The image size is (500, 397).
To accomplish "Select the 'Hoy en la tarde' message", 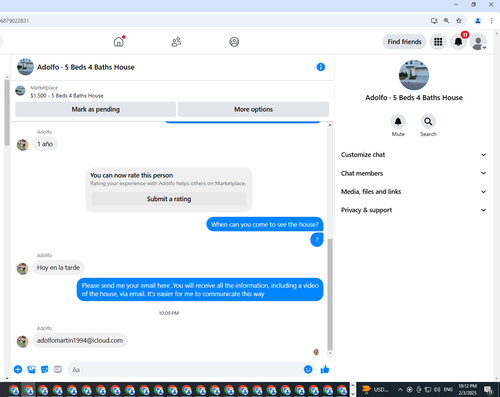I will [58, 267].
